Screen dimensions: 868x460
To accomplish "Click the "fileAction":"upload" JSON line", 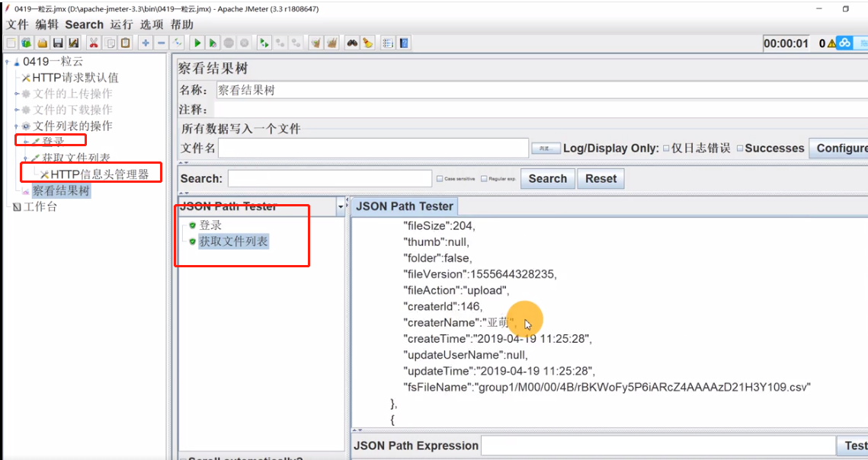I will tap(456, 291).
